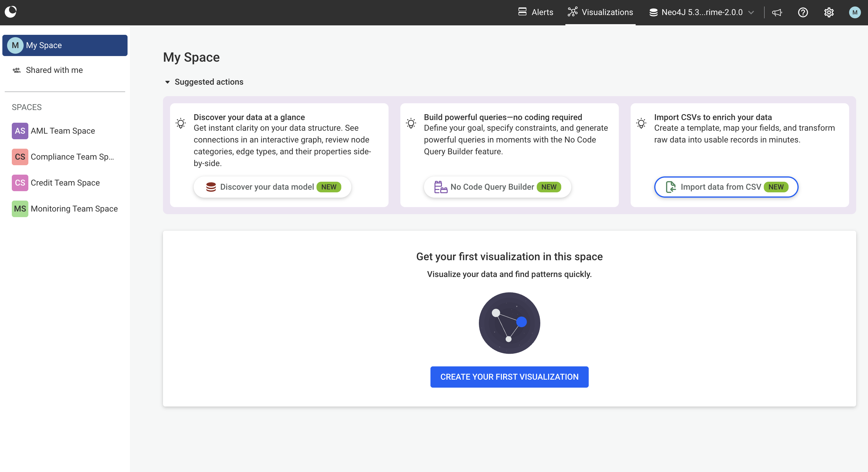Click Import data from CSV button
868x472 pixels.
(x=726, y=187)
